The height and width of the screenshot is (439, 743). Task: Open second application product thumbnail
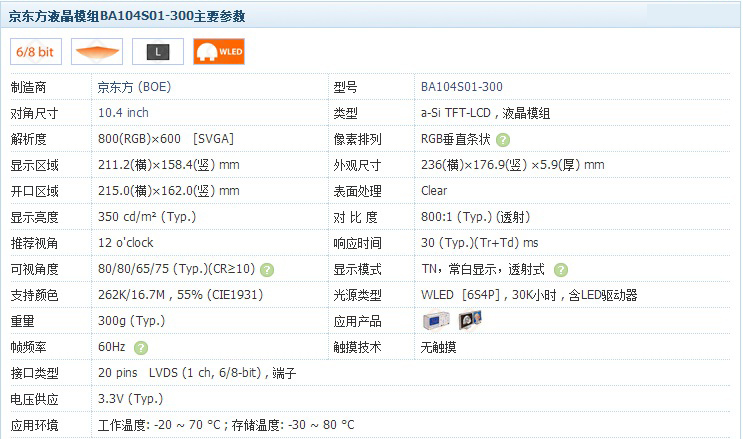(x=470, y=321)
